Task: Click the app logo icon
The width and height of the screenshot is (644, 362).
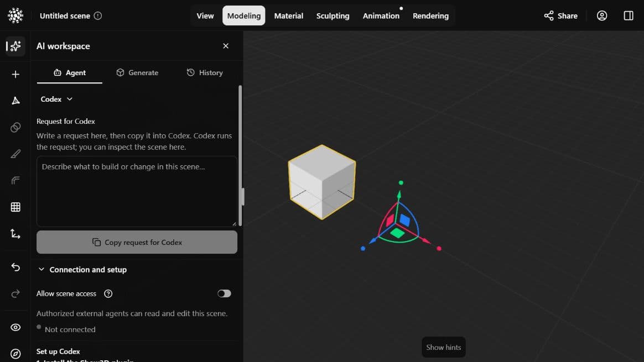Action: (x=15, y=15)
